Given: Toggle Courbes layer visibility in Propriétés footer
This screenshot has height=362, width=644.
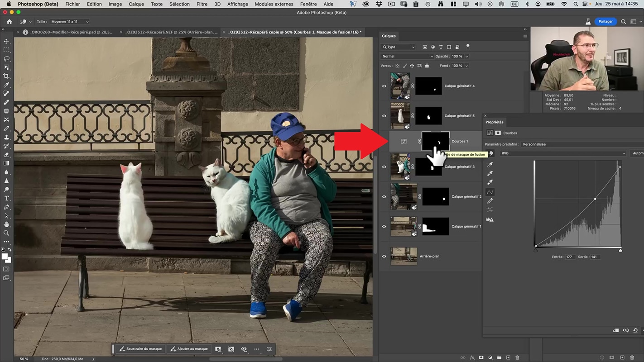Looking at the screenshot, I should (626, 330).
